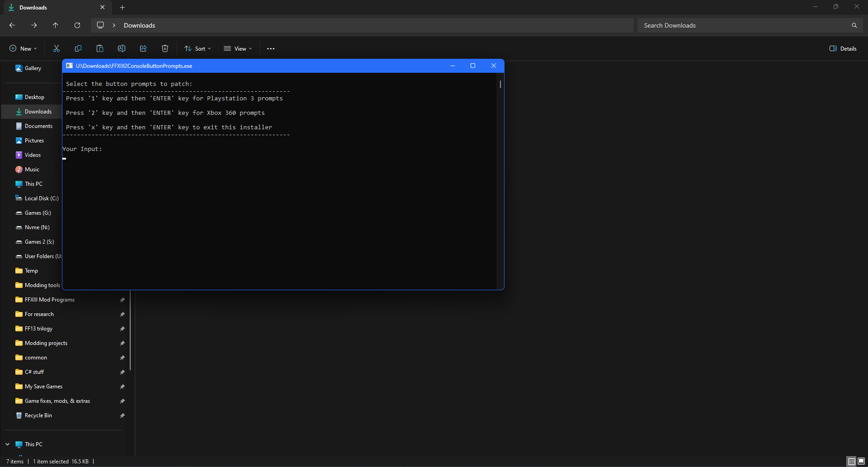Unpin the For research folder
The width and height of the screenshot is (868, 467).
122,314
